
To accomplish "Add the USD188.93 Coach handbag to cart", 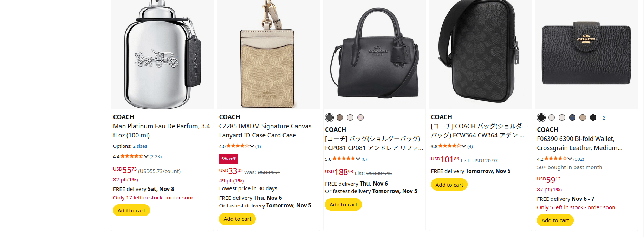I will [343, 205].
